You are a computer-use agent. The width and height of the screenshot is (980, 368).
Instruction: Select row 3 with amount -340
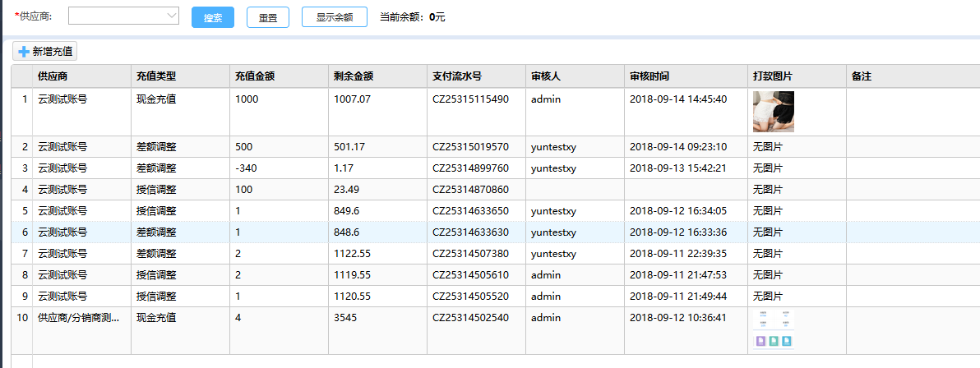[247, 168]
